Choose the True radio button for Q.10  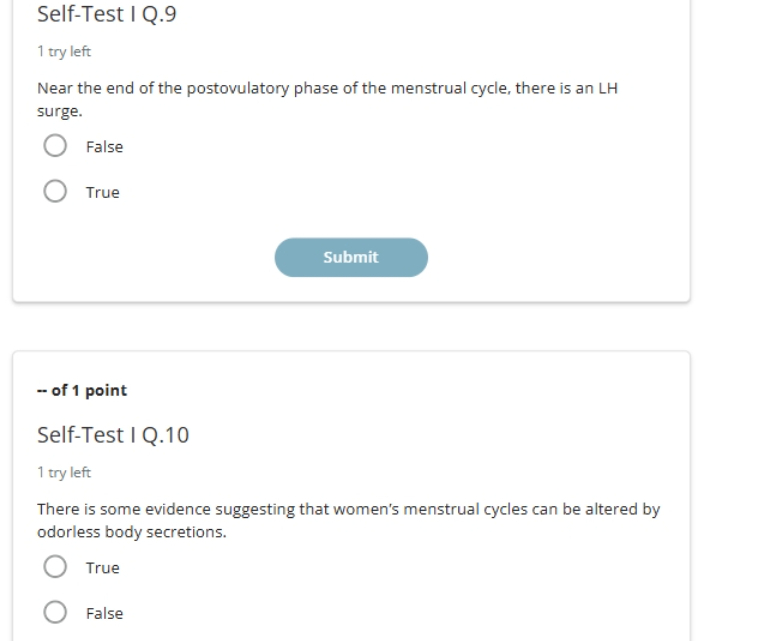point(55,567)
